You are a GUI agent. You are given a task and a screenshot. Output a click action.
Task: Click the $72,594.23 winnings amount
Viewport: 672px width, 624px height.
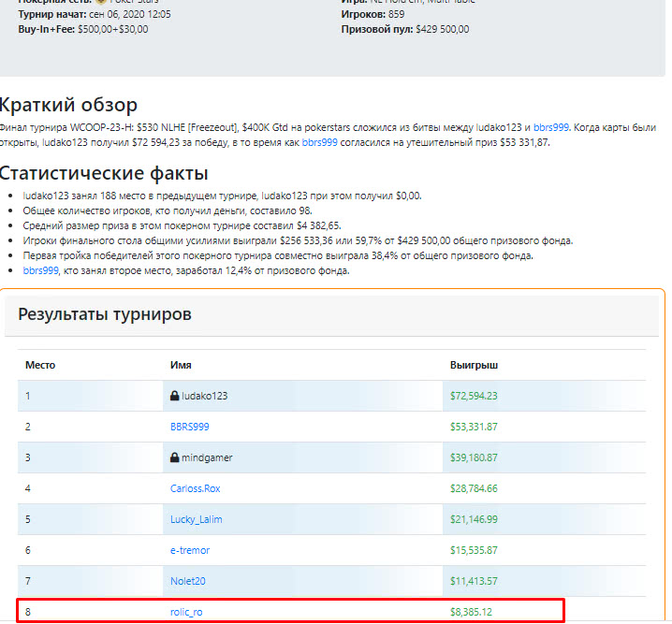tap(474, 396)
